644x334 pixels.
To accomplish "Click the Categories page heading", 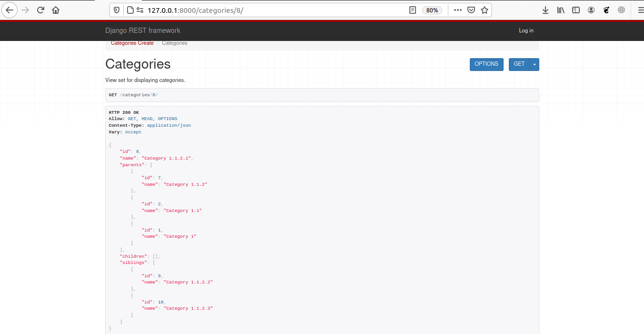I will click(138, 64).
